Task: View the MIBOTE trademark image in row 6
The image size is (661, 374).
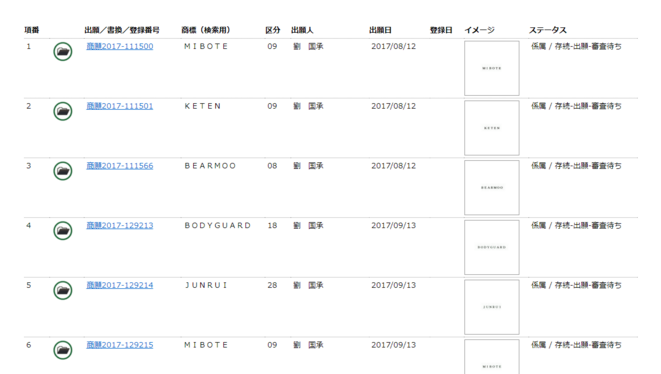Action: [492, 357]
